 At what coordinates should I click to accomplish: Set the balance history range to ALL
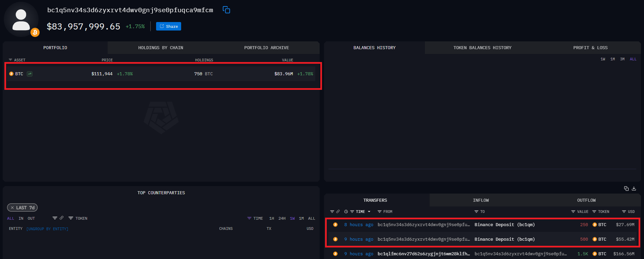pyautogui.click(x=633, y=59)
